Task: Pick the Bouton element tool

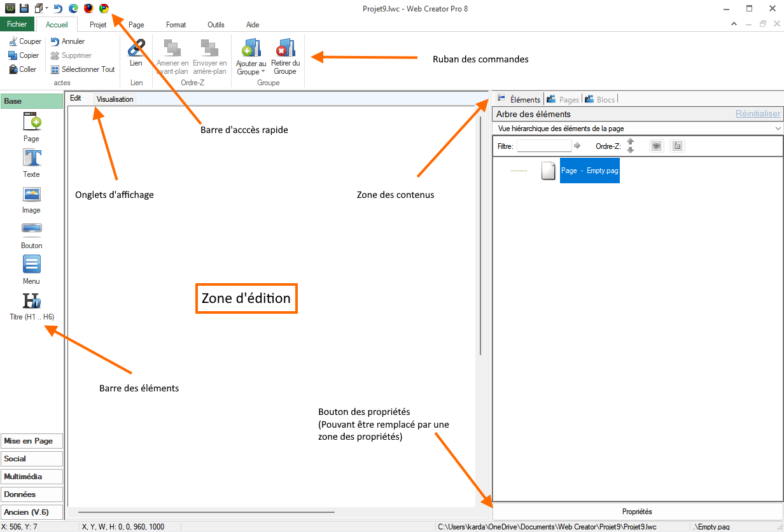Action: [x=32, y=235]
